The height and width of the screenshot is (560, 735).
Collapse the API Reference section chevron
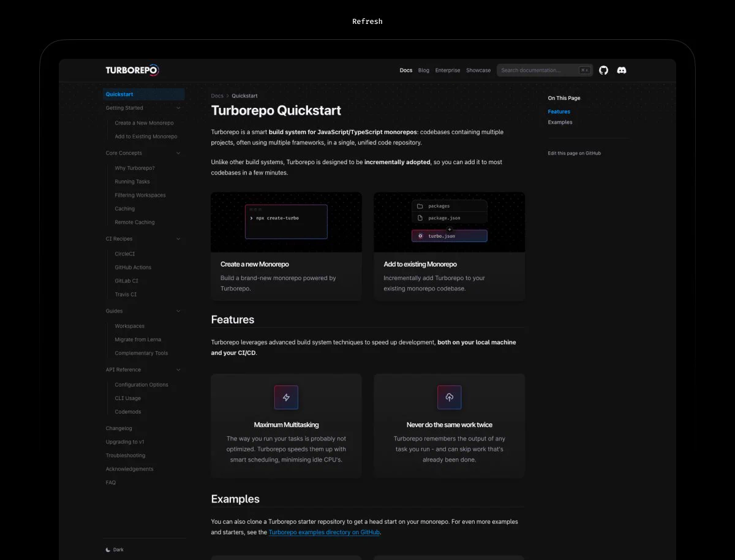coord(178,370)
